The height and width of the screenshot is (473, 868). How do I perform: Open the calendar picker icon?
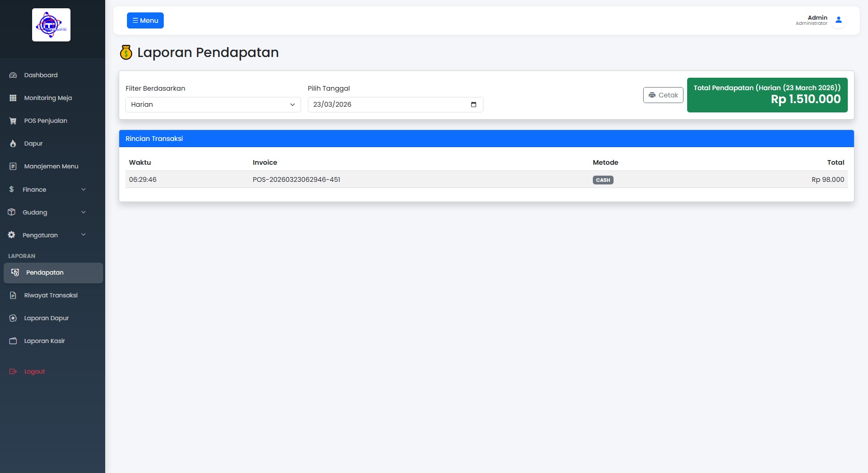[474, 105]
